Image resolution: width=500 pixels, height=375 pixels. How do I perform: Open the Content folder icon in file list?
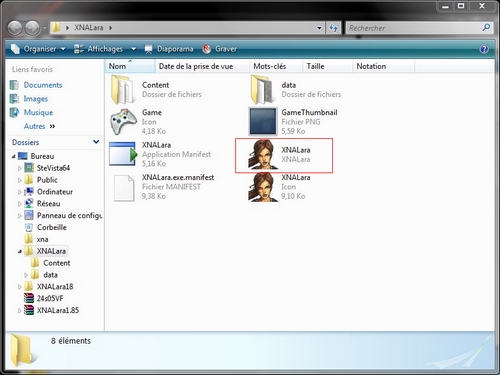coord(123,89)
